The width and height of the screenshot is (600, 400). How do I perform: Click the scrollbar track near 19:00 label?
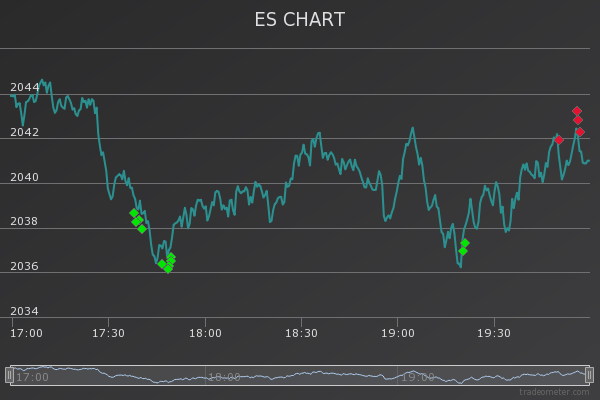click(417, 376)
